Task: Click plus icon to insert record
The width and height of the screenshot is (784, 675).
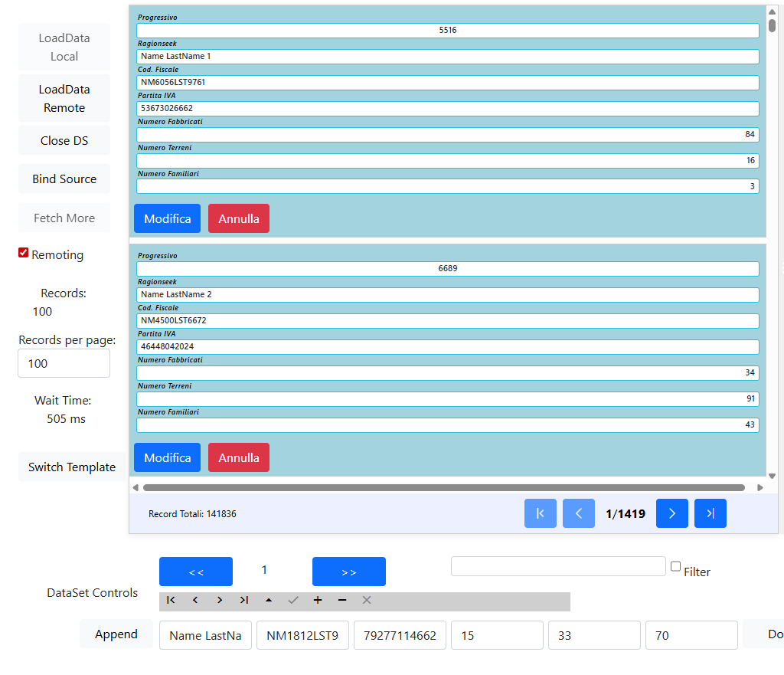Action: coord(318,601)
